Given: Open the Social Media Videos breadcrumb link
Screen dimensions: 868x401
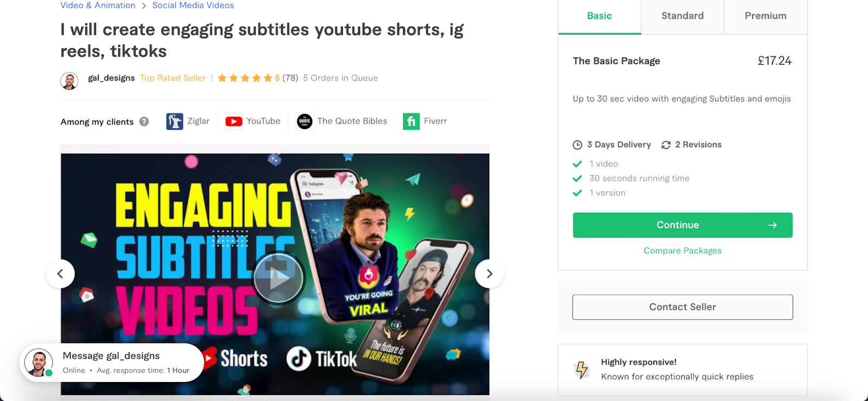Looking at the screenshot, I should (x=193, y=5).
